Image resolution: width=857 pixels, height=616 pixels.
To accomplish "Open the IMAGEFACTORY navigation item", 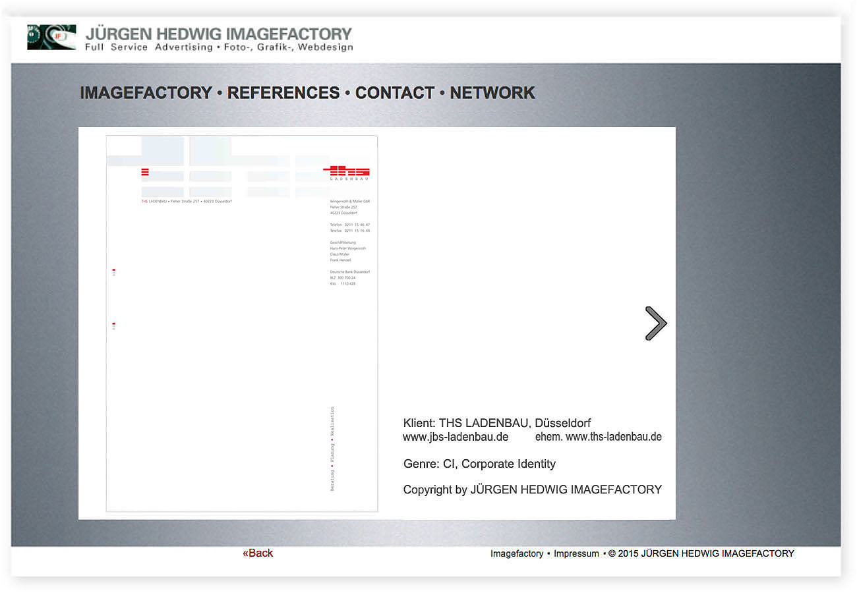I will [x=146, y=93].
